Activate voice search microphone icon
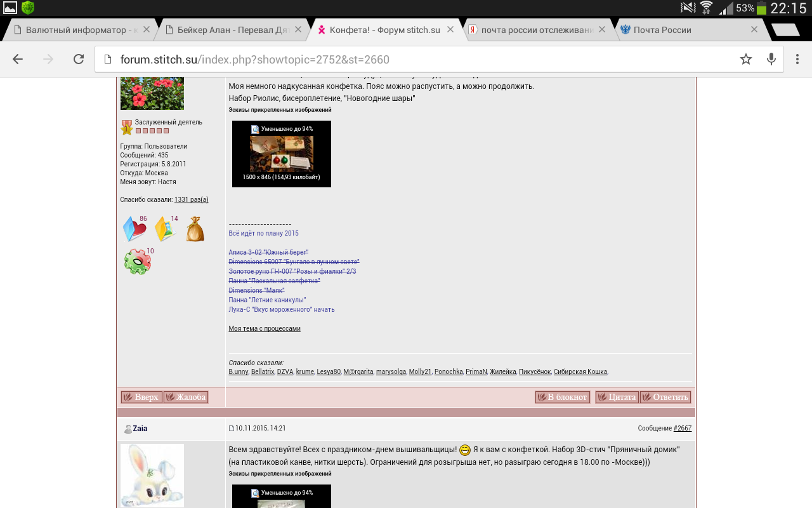Image resolution: width=812 pixels, height=508 pixels. click(771, 59)
